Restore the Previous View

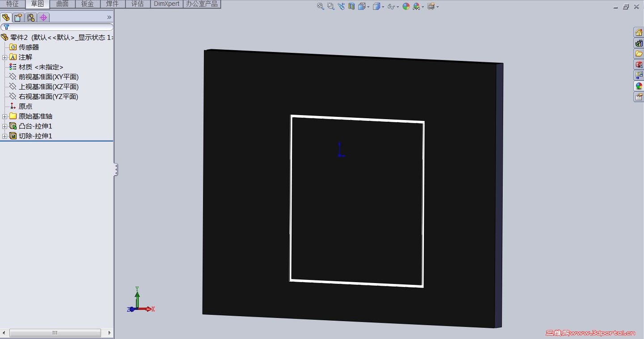341,6
